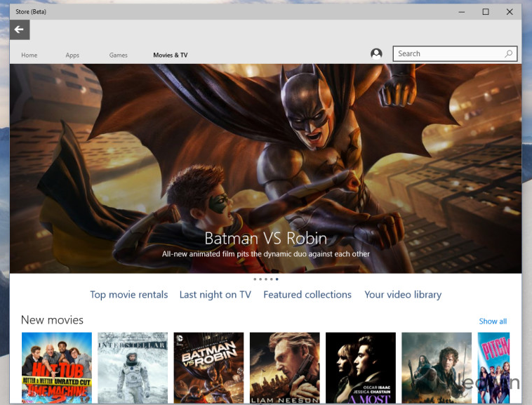Image resolution: width=532 pixels, height=405 pixels.
Task: Open the Oscar Isaac Jessica Chastain poster
Action: pyautogui.click(x=361, y=368)
